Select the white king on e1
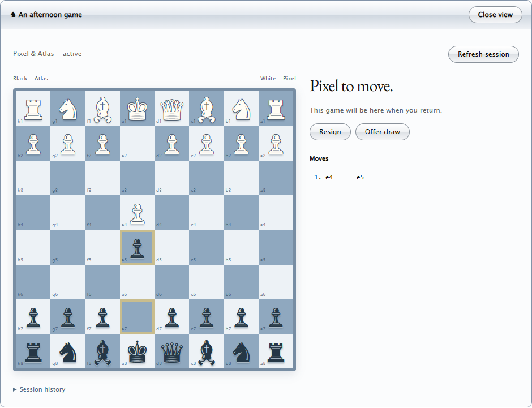Viewport: 532px width, 408px height. coord(137,109)
